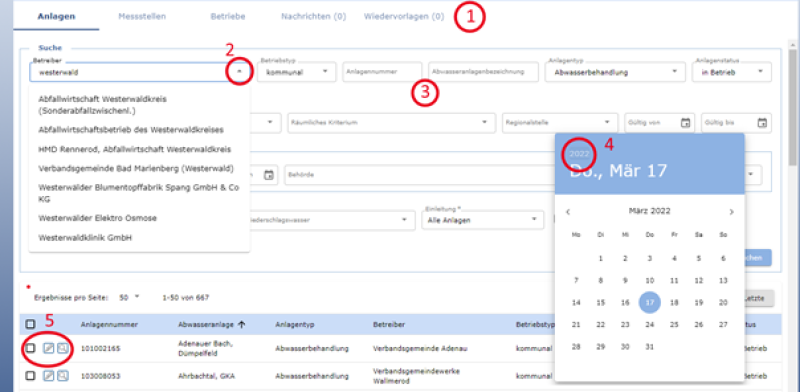Open the magnifier view icon for row 103008053
The width and height of the screenshot is (800, 392).
click(62, 376)
